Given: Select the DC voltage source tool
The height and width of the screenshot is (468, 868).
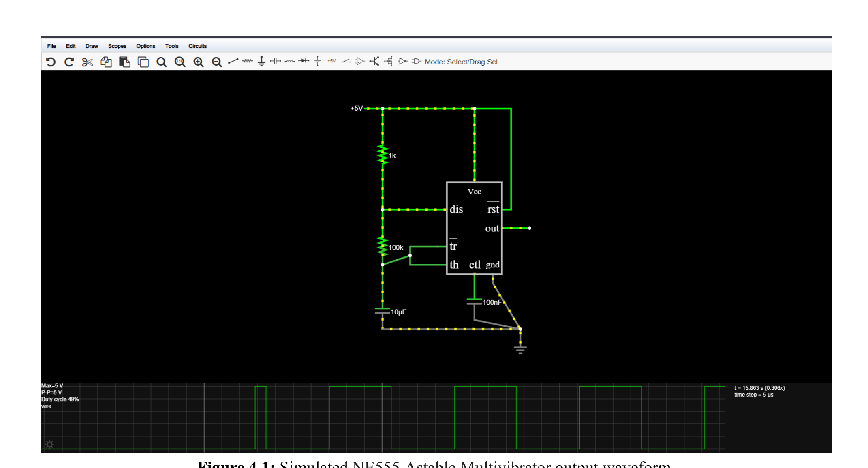Looking at the screenshot, I should (x=318, y=61).
